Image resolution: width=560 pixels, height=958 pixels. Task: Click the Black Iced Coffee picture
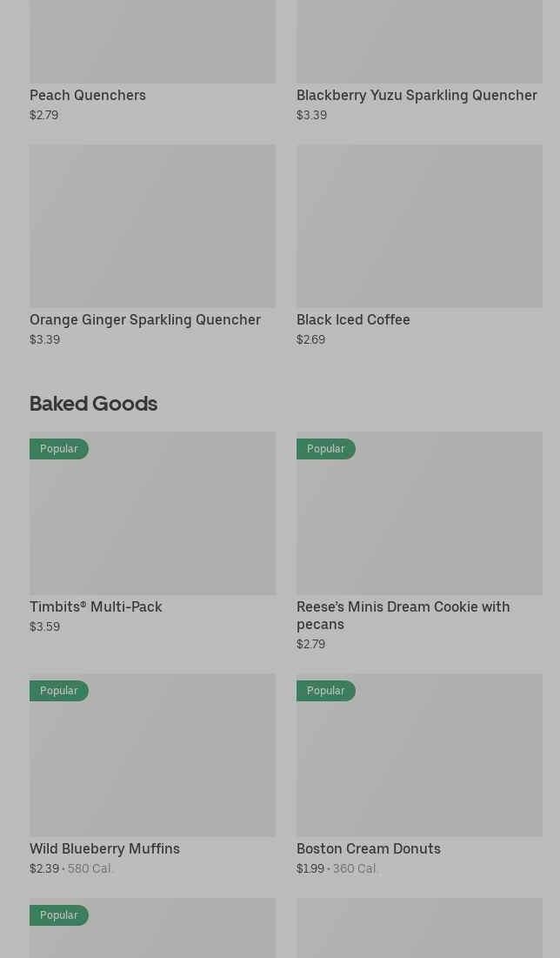click(x=419, y=226)
